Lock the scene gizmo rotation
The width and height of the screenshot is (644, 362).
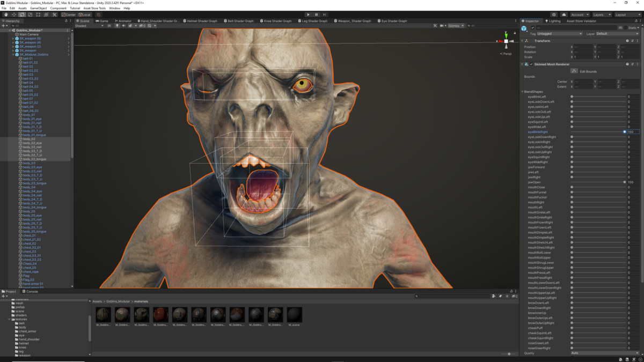point(514,33)
